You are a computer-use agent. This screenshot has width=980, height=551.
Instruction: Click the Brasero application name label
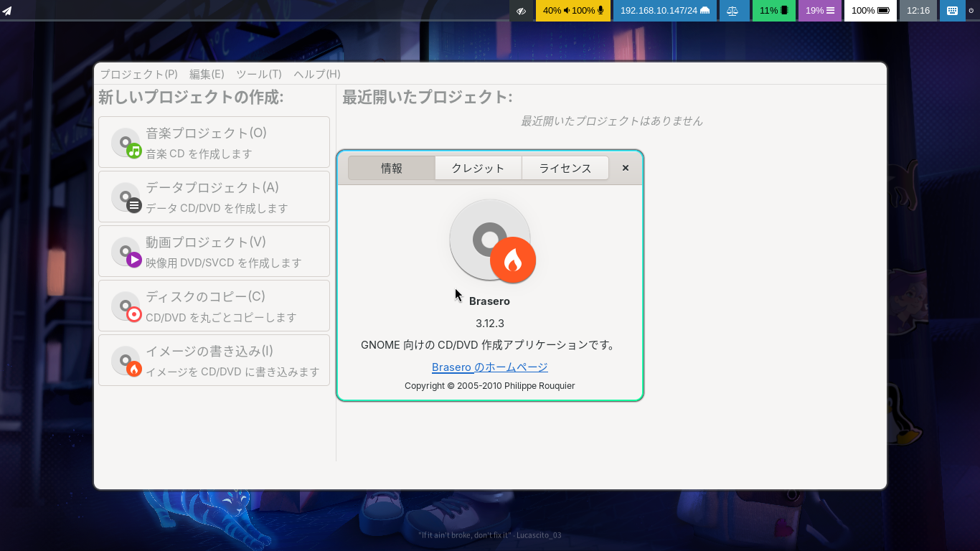489,301
